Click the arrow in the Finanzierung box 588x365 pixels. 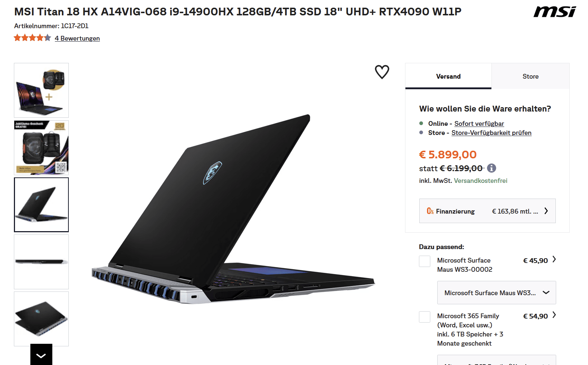[x=546, y=211]
